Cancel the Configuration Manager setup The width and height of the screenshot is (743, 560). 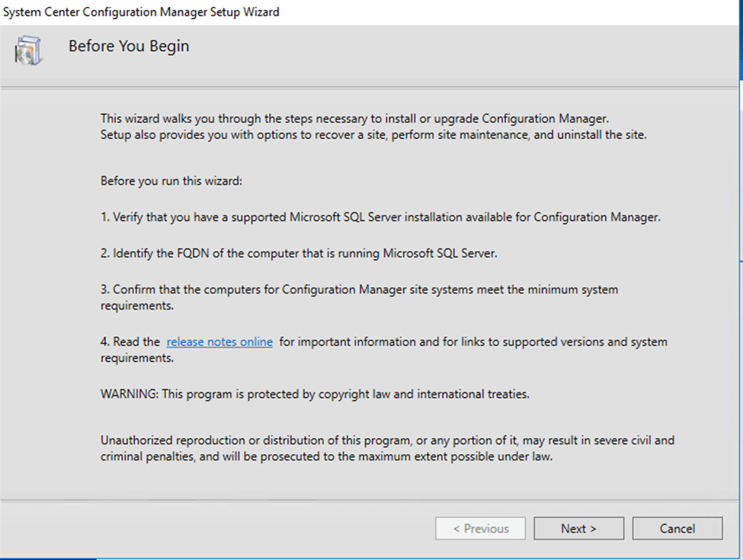pyautogui.click(x=677, y=529)
